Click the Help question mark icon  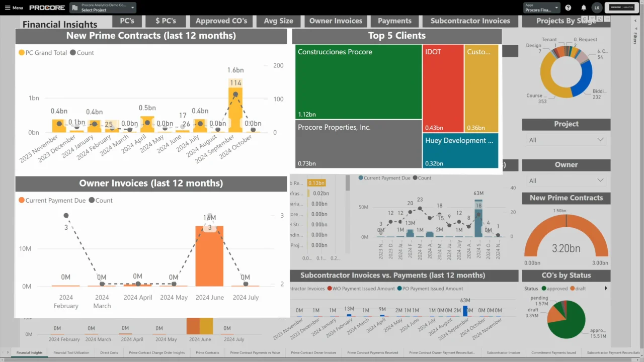tap(568, 8)
